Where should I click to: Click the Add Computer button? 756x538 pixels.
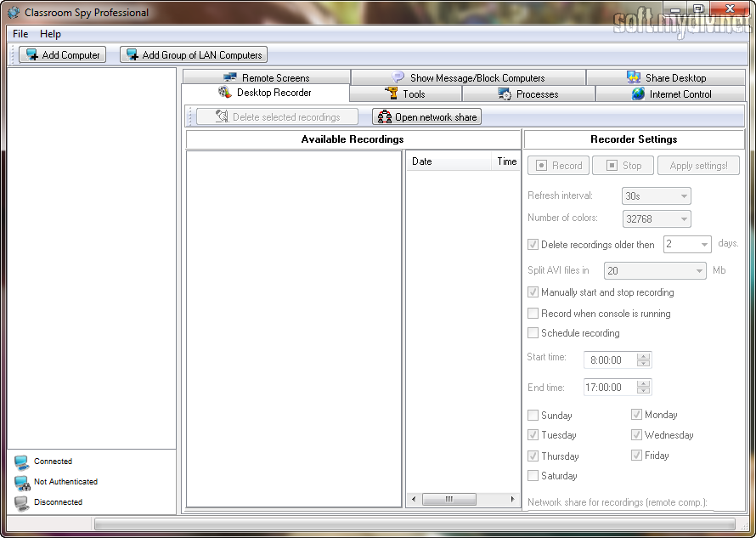pyautogui.click(x=62, y=54)
